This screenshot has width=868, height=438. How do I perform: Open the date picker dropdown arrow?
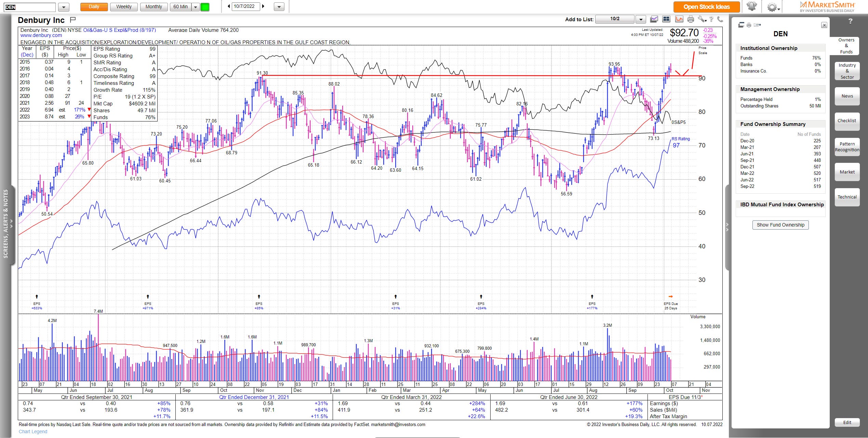click(279, 7)
